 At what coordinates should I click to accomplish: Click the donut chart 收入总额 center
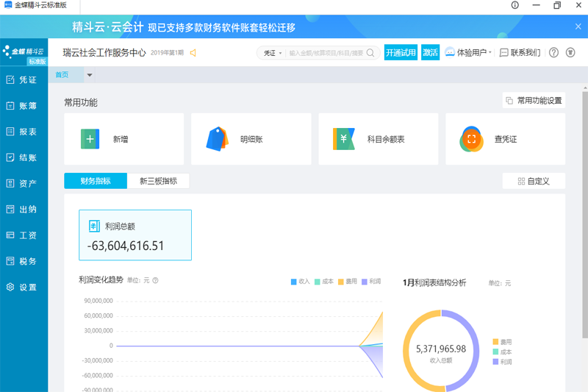coord(440,353)
